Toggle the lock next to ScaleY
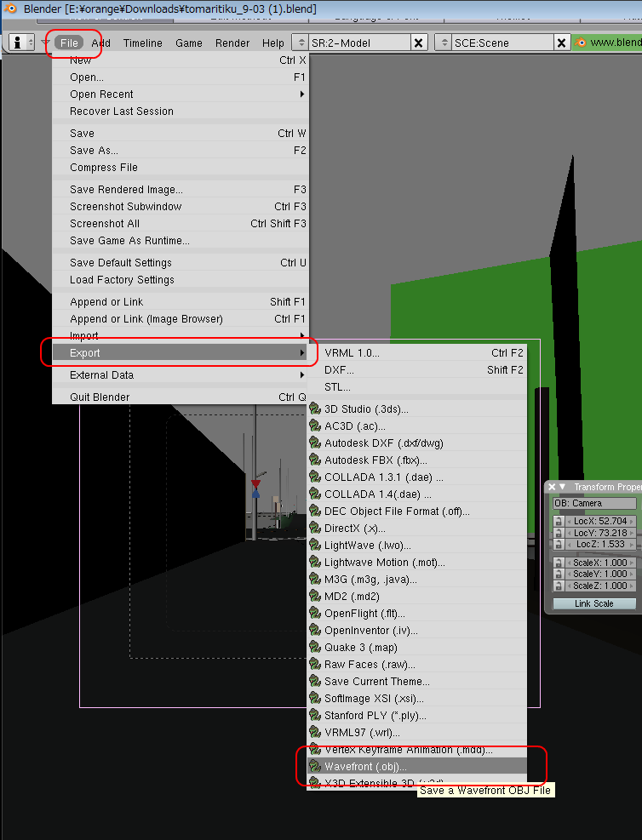 (x=559, y=574)
